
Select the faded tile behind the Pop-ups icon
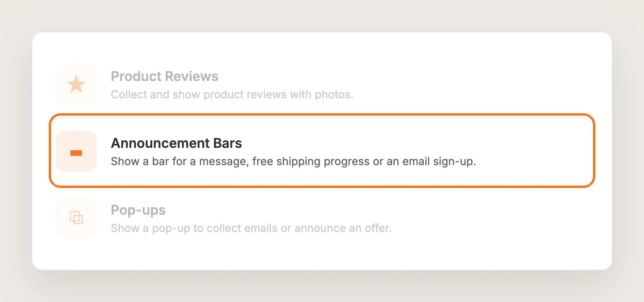[x=76, y=217]
